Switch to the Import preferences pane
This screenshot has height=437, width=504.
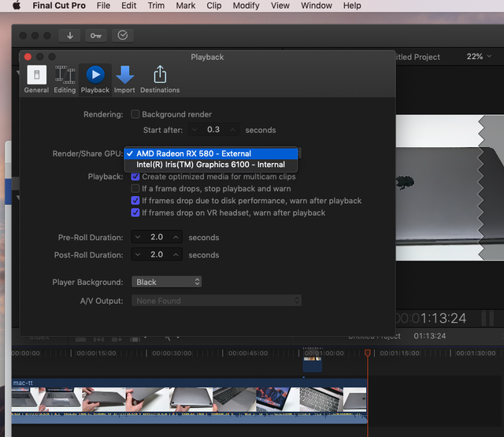point(124,80)
